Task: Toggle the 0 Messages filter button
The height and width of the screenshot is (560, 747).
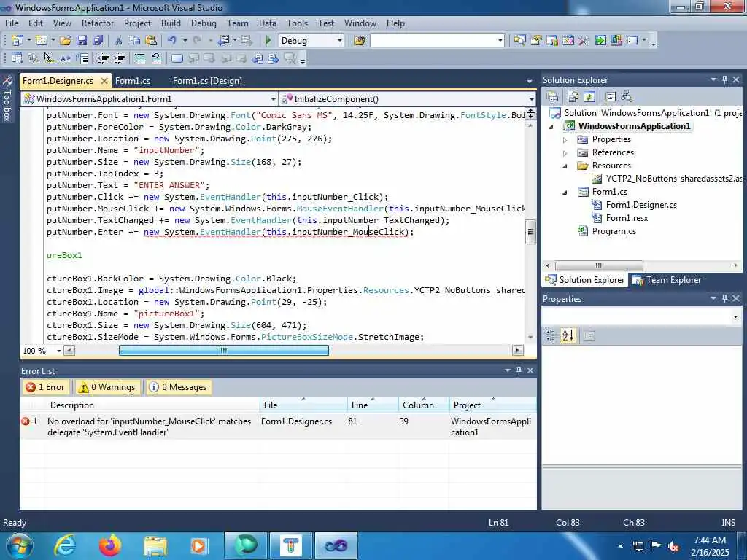Action: [178, 387]
